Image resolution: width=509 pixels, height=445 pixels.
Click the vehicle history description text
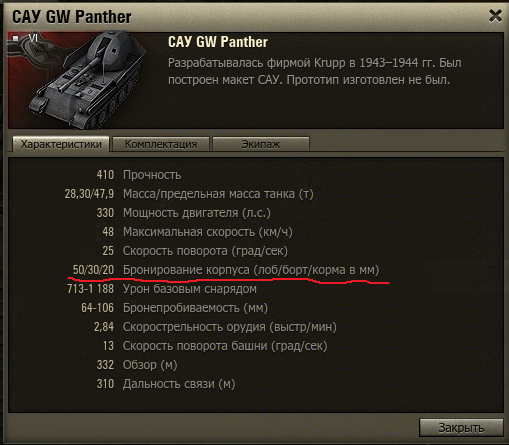point(315,71)
